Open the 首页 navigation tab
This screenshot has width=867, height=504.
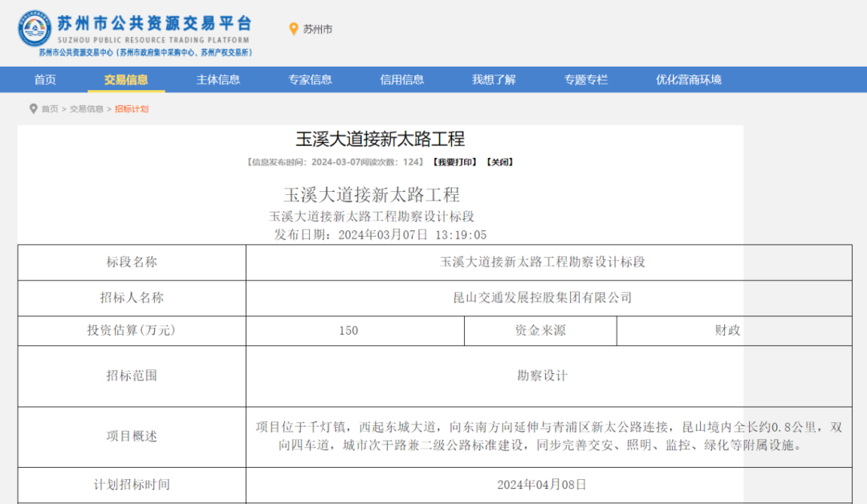tap(45, 79)
